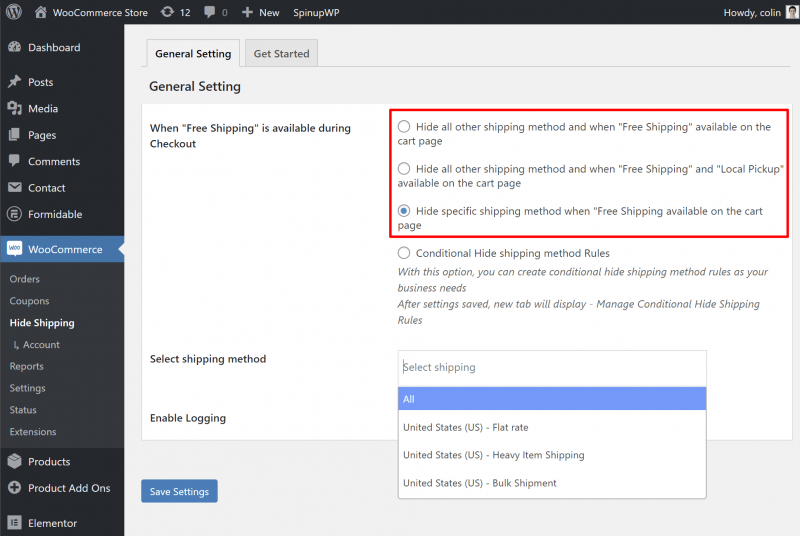
Task: Click the Dashboard gauge icon
Action: click(x=14, y=47)
